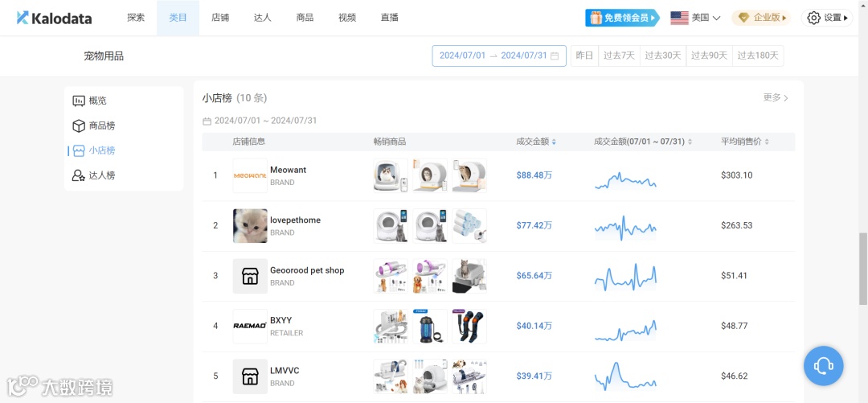Go to the 店铺 tab
The height and width of the screenshot is (403, 868).
click(x=219, y=18)
